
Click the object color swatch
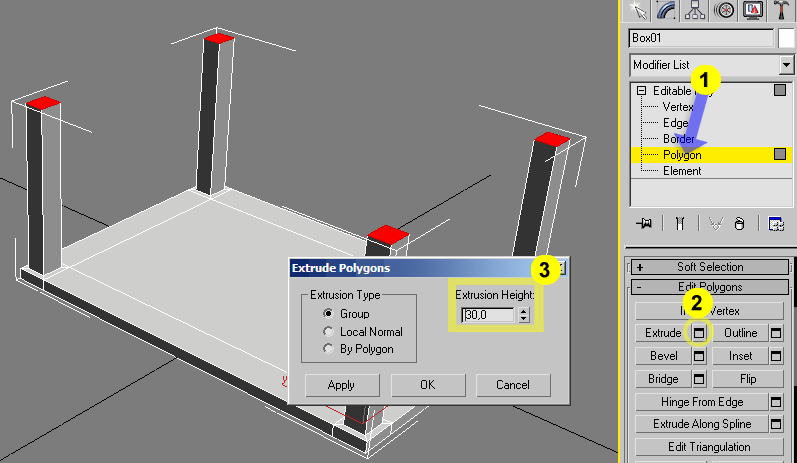point(787,38)
